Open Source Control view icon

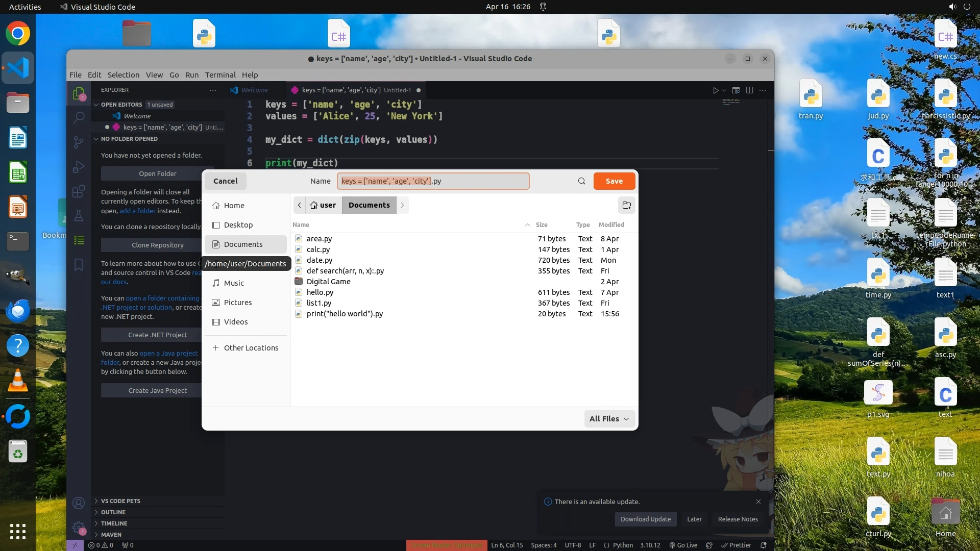(x=79, y=142)
